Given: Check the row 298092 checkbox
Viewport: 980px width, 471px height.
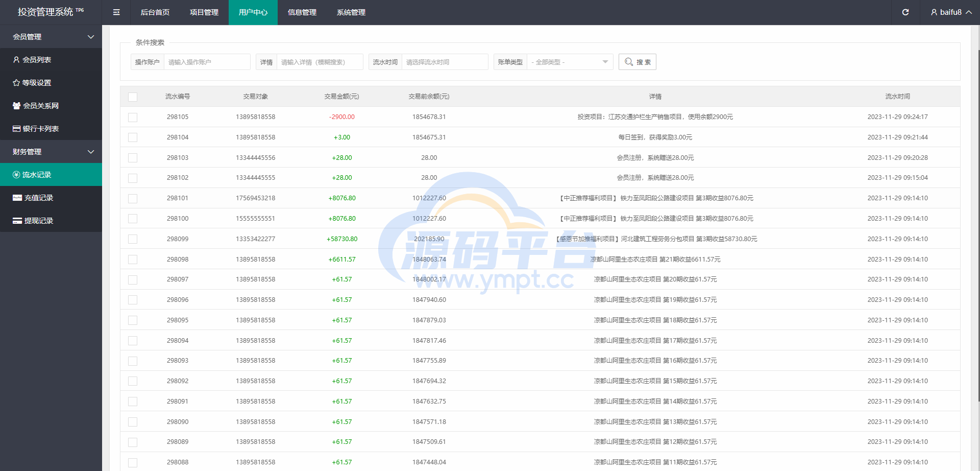Looking at the screenshot, I should coord(133,381).
